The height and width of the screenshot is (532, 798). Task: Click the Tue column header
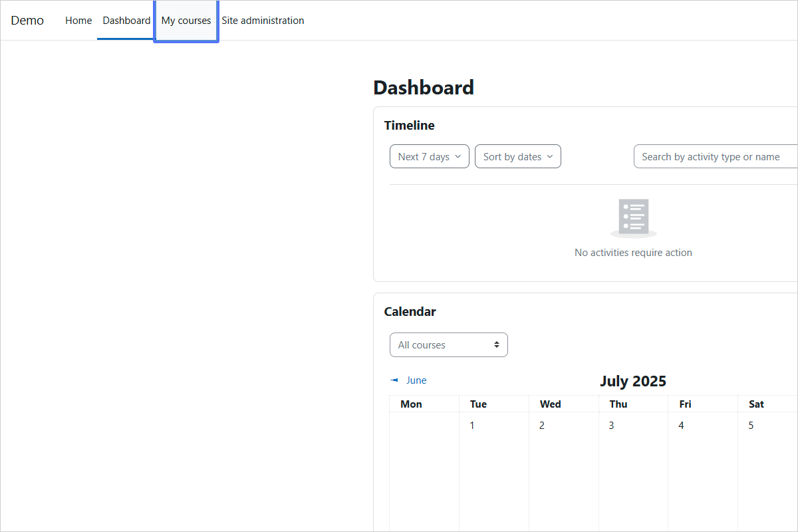(x=478, y=404)
